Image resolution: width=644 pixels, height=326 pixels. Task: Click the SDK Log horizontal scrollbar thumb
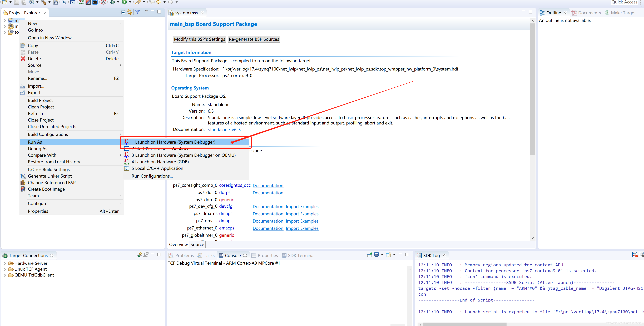[x=465, y=324]
